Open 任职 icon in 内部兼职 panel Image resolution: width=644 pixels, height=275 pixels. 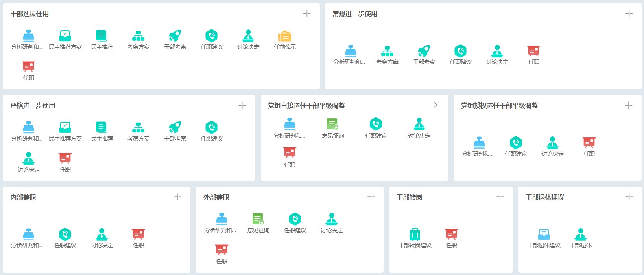pyautogui.click(x=138, y=234)
